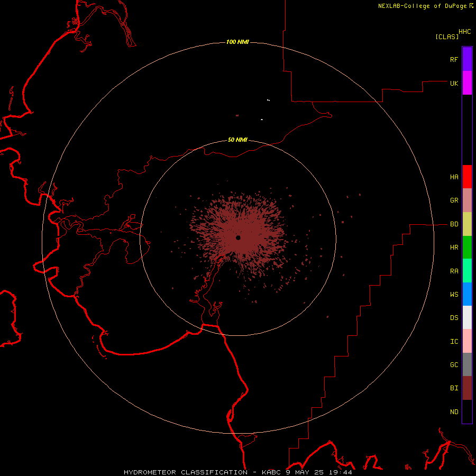Click the UK magenta legend swatch

pos(467,83)
